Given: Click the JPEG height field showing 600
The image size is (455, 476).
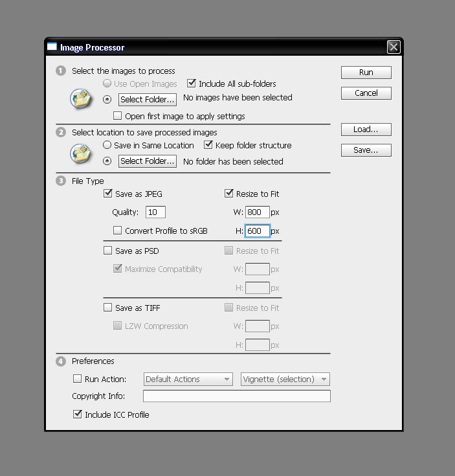Looking at the screenshot, I should [257, 231].
